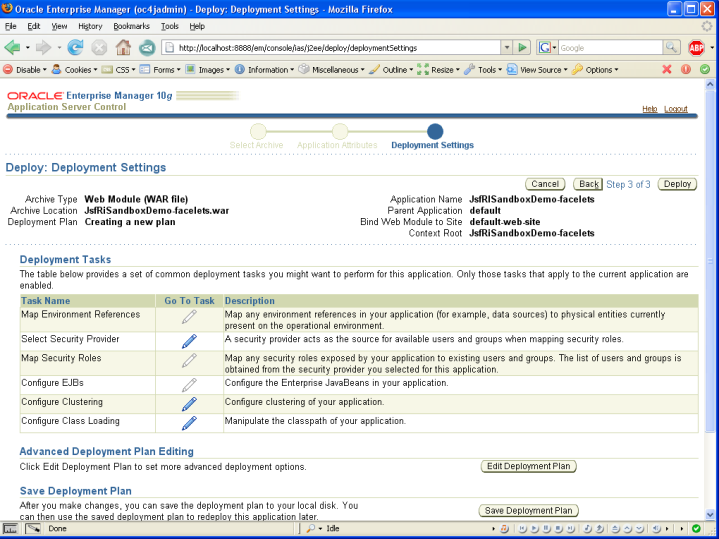Screen dimensions: 719x539
Task: Open the Options dropdown menu
Action: pyautogui.click(x=595, y=69)
